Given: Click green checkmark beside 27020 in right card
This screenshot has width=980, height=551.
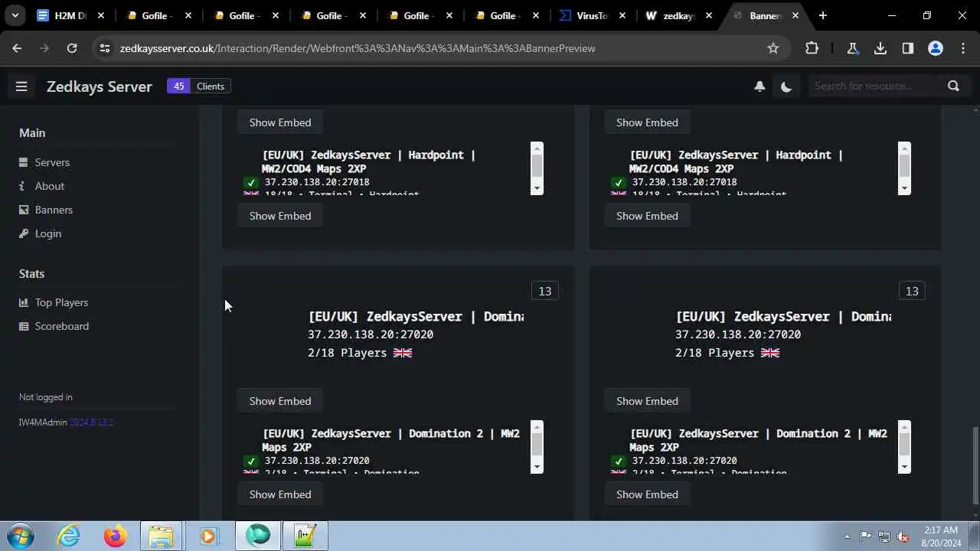Looking at the screenshot, I should 618,461.
